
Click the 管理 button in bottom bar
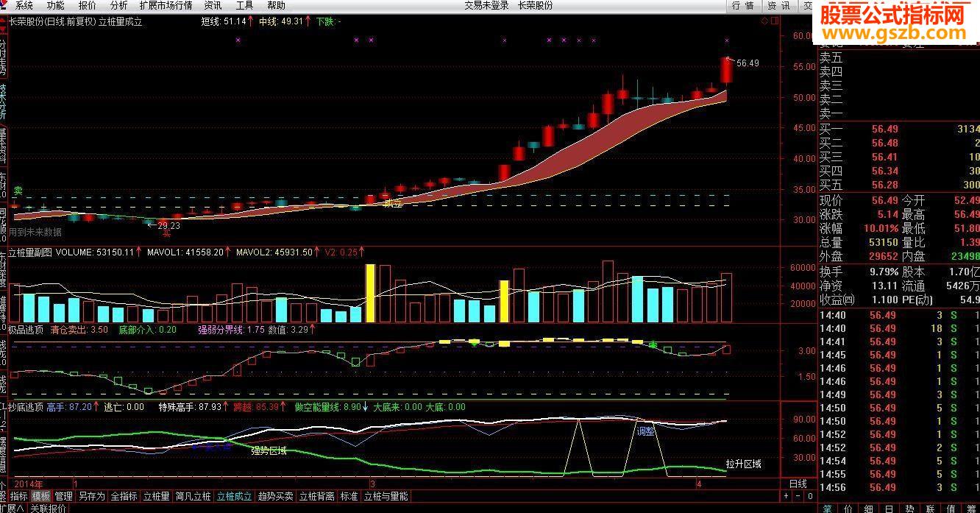point(64,497)
